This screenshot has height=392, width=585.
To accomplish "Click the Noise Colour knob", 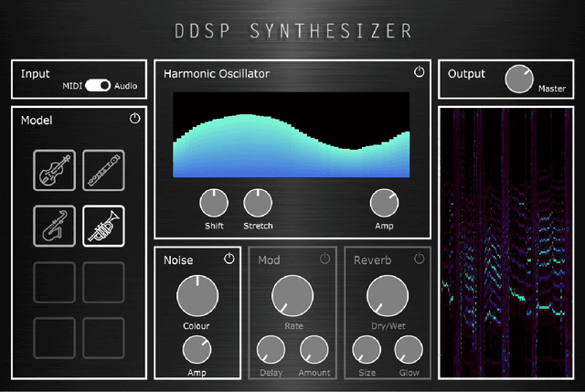I will click(x=195, y=297).
